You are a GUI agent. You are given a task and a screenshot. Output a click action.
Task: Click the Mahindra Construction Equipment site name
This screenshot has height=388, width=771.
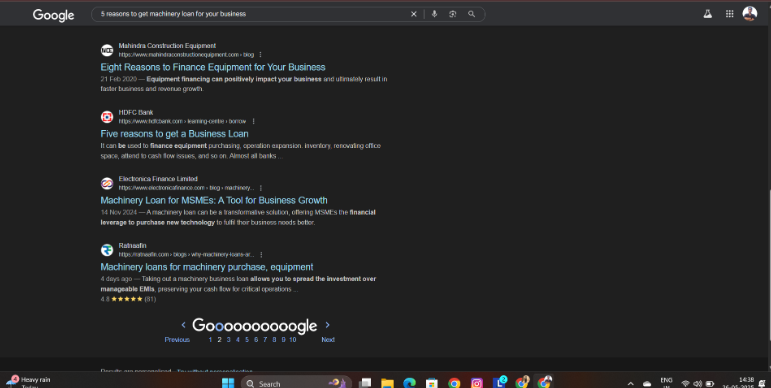[167, 46]
